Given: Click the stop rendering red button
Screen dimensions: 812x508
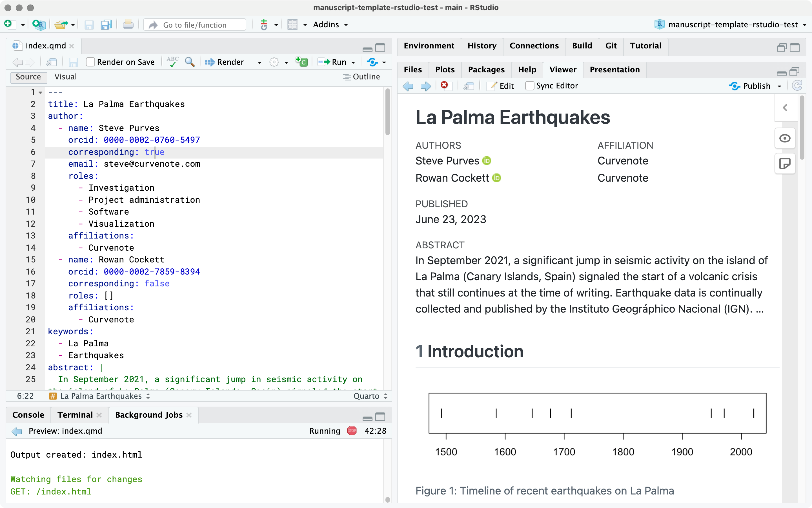Looking at the screenshot, I should pyautogui.click(x=352, y=431).
